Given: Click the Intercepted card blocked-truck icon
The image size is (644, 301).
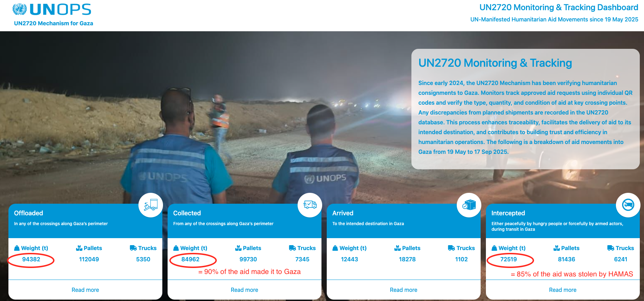Looking at the screenshot, I should tap(628, 205).
